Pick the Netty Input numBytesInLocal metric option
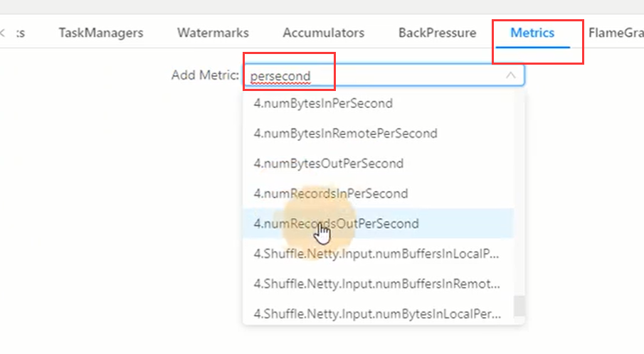This screenshot has height=354, width=644. 376,313
